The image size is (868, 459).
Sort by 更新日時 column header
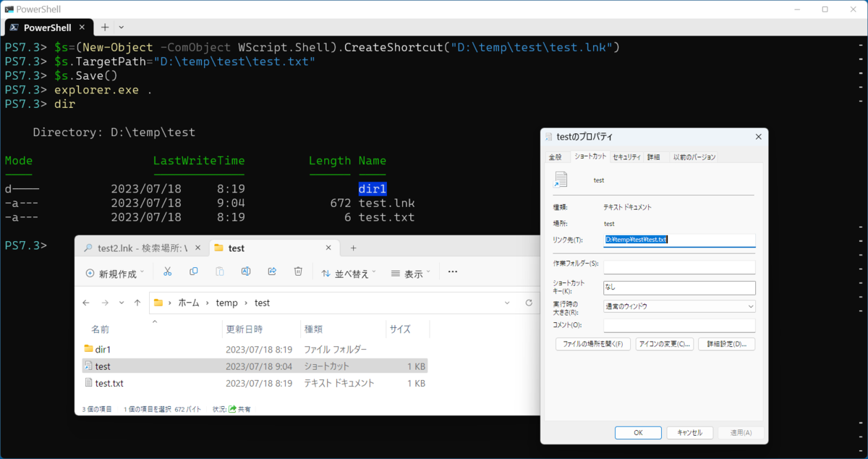click(244, 329)
